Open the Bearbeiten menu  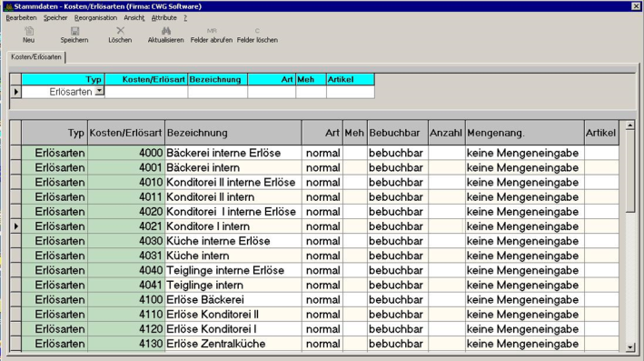[x=22, y=17]
